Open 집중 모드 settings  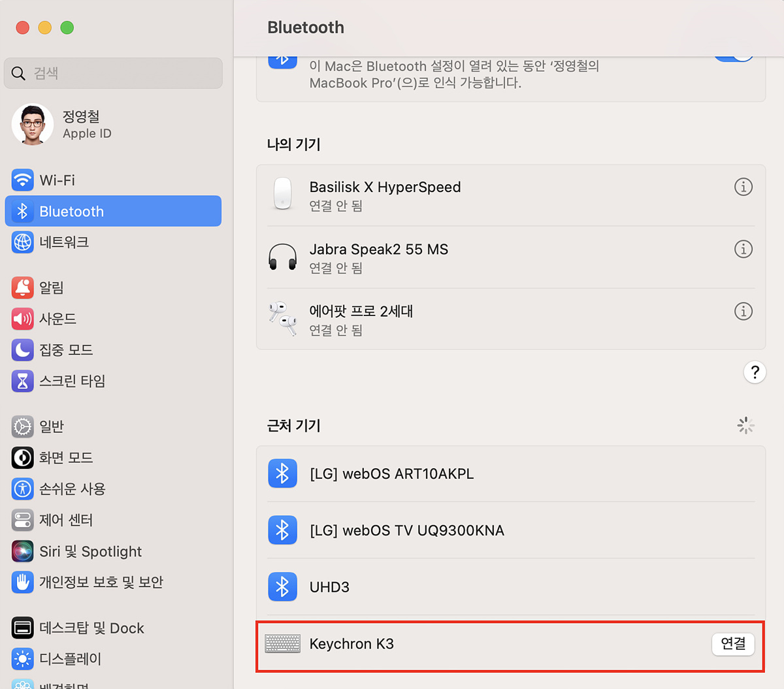(113, 350)
